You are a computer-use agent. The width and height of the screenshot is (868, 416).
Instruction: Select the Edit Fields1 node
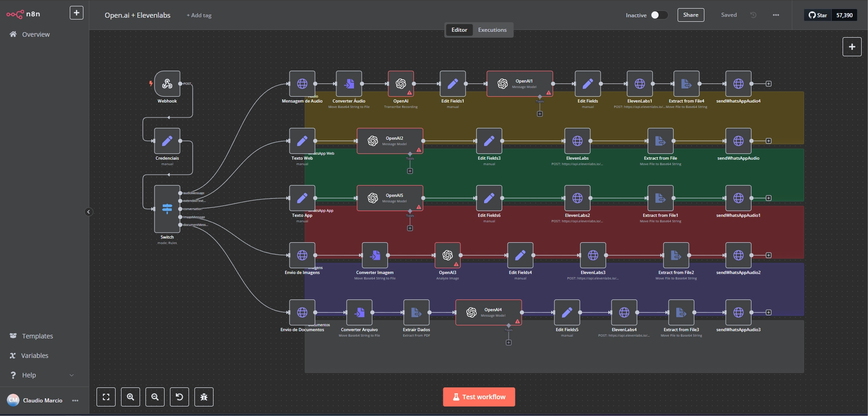453,83
